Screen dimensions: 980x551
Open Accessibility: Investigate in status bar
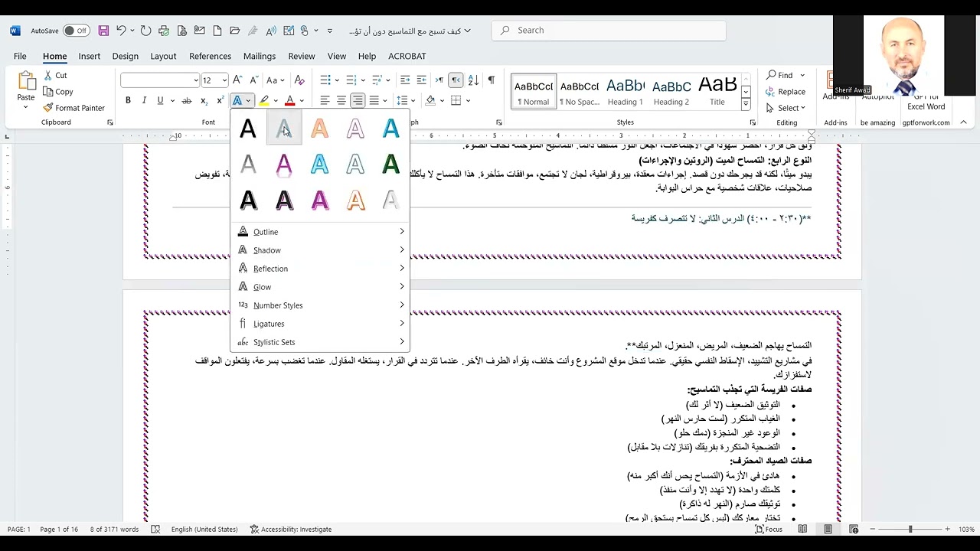click(290, 529)
